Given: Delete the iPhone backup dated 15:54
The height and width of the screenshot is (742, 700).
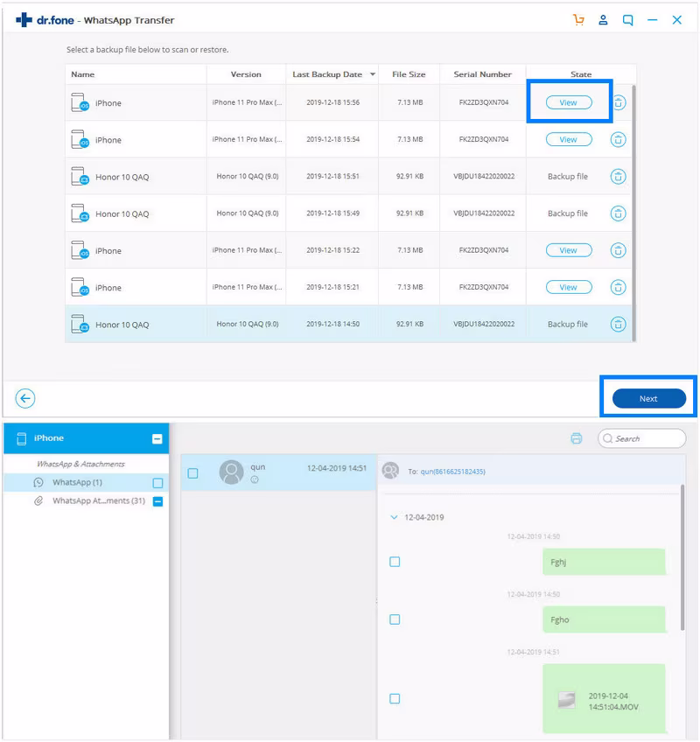Looking at the screenshot, I should [618, 140].
